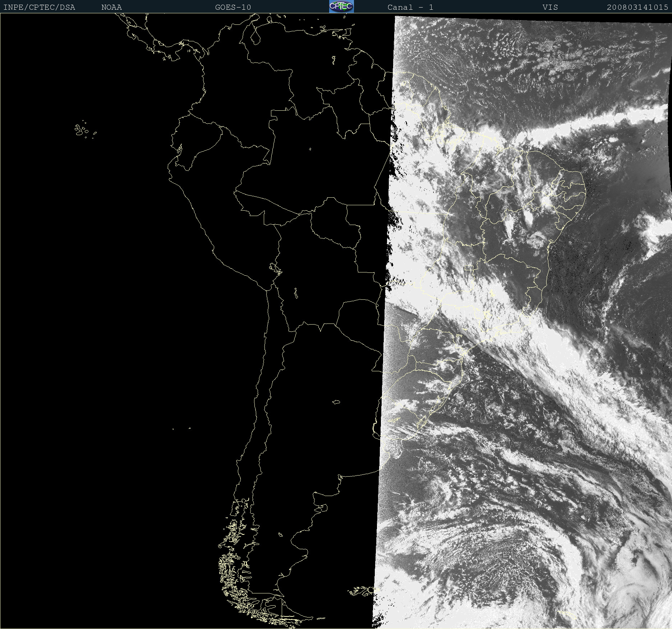Image resolution: width=672 pixels, height=629 pixels.
Task: Click the 200803141015 timestamp
Action: point(638,7)
